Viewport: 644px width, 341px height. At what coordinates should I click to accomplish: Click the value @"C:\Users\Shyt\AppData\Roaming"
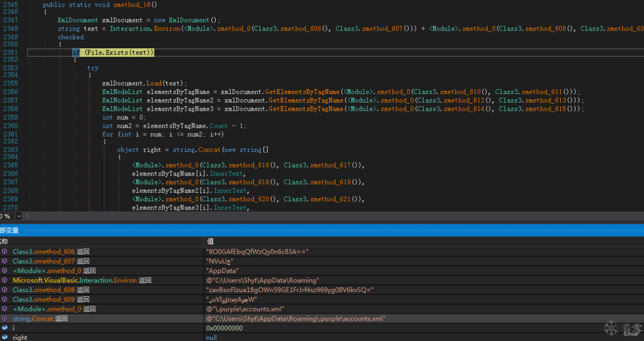(x=262, y=280)
